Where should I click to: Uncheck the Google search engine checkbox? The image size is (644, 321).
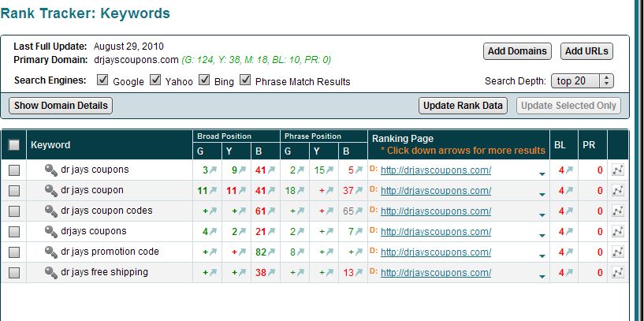pyautogui.click(x=102, y=80)
